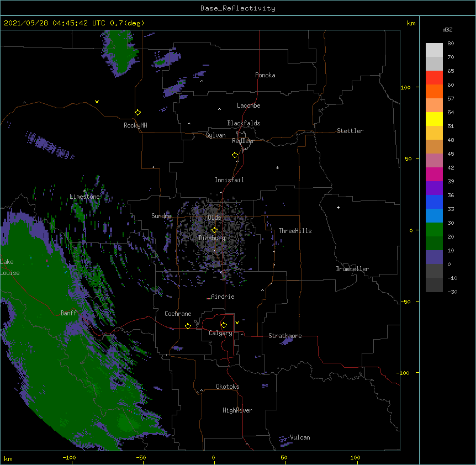Click the Olds label
Image resolution: width=476 pixels, height=465 pixels.
pyautogui.click(x=214, y=218)
